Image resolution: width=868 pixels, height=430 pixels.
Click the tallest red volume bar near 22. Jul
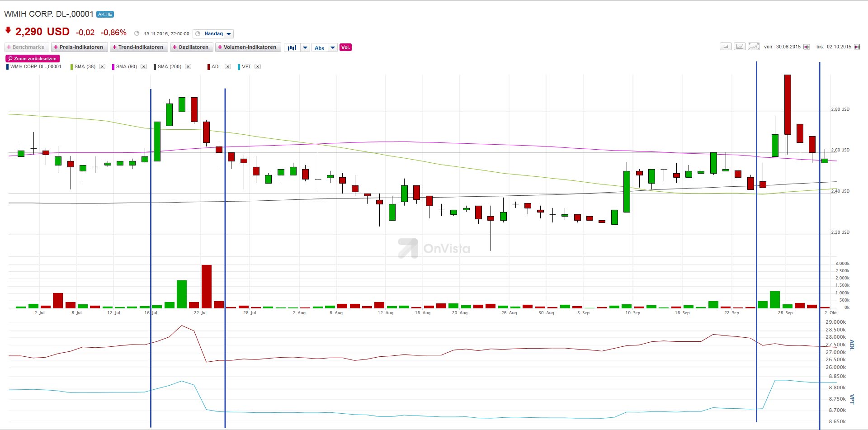207,287
